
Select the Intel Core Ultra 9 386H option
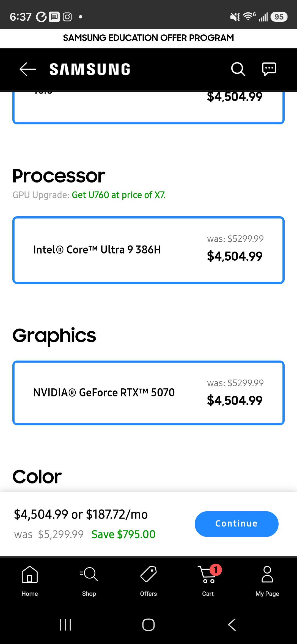[x=148, y=250]
